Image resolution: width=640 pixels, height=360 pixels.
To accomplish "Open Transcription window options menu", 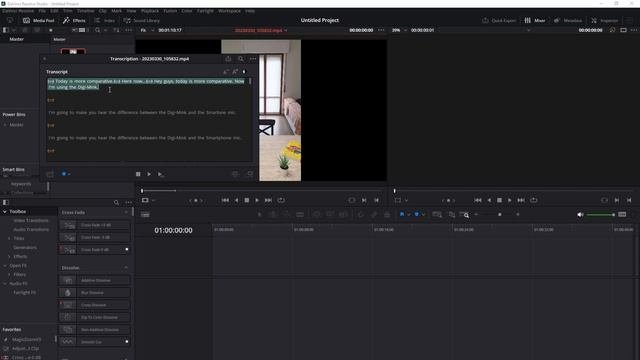I will click(x=253, y=59).
